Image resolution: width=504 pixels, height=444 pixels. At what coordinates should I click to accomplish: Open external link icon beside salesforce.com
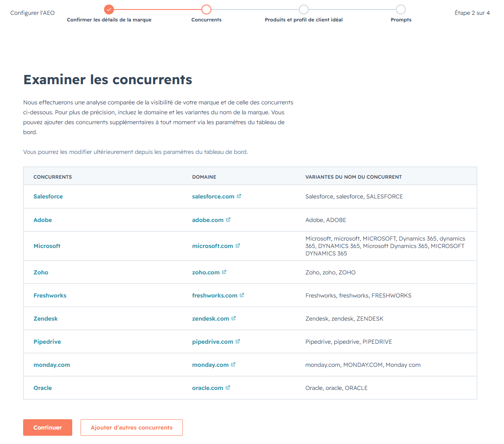tap(239, 196)
